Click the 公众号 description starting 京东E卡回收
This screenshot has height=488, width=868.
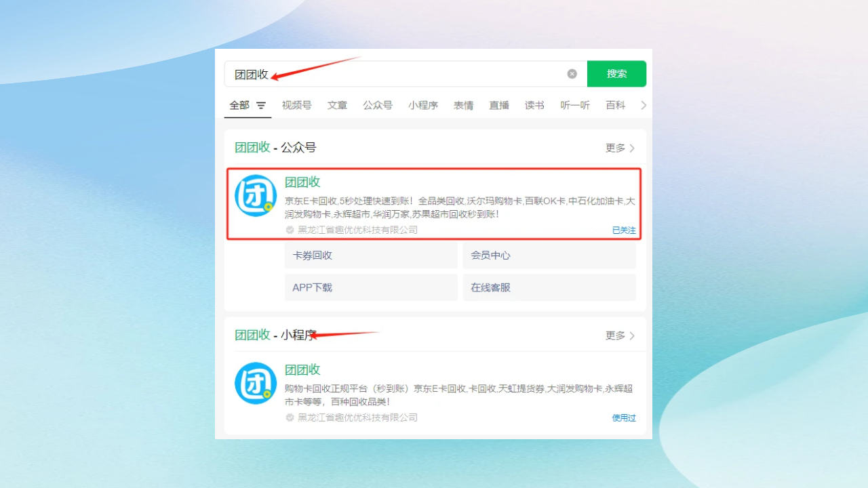coord(460,207)
